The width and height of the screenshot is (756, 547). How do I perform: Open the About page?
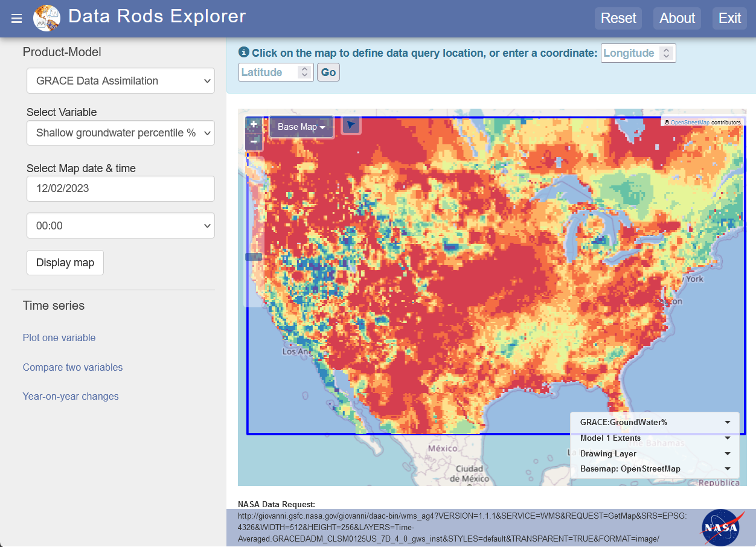coord(677,18)
